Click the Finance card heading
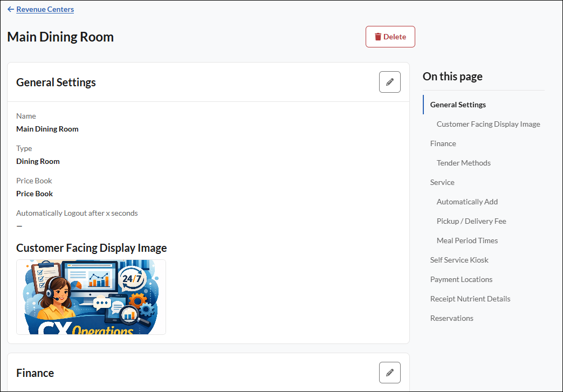This screenshot has width=563, height=392. (x=35, y=373)
